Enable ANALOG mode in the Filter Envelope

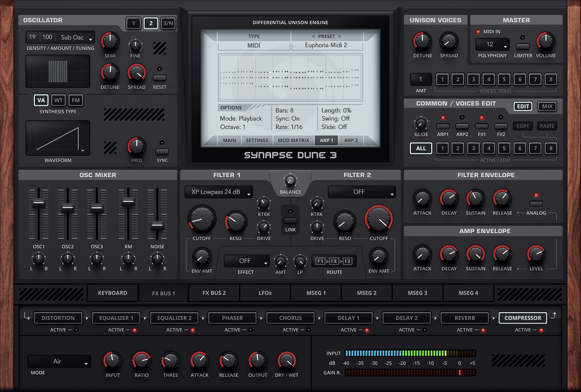pyautogui.click(x=536, y=204)
